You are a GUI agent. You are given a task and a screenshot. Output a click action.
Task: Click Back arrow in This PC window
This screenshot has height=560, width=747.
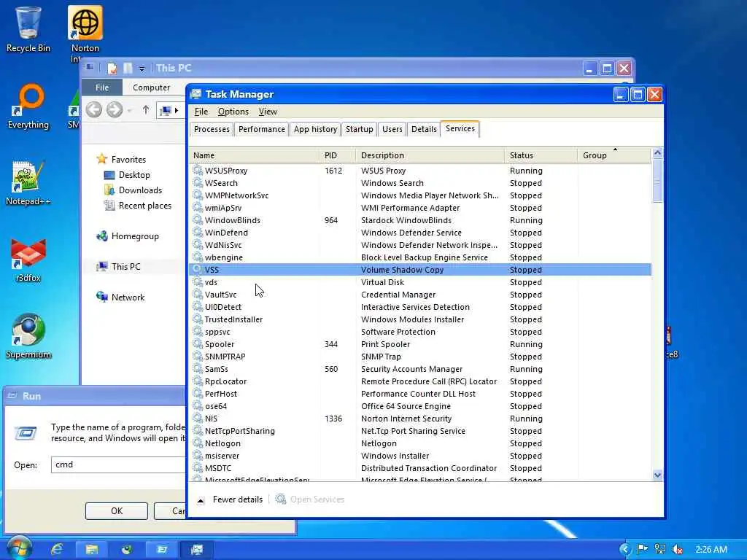94,110
